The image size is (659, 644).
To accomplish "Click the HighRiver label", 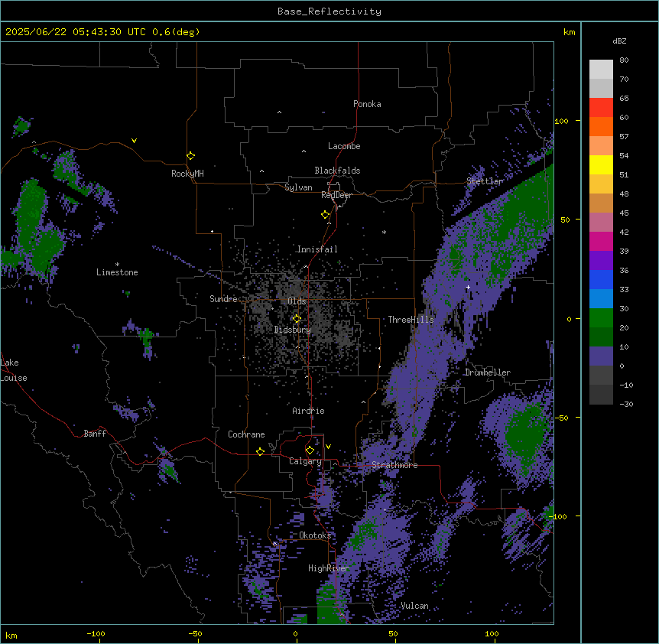I will click(329, 568).
